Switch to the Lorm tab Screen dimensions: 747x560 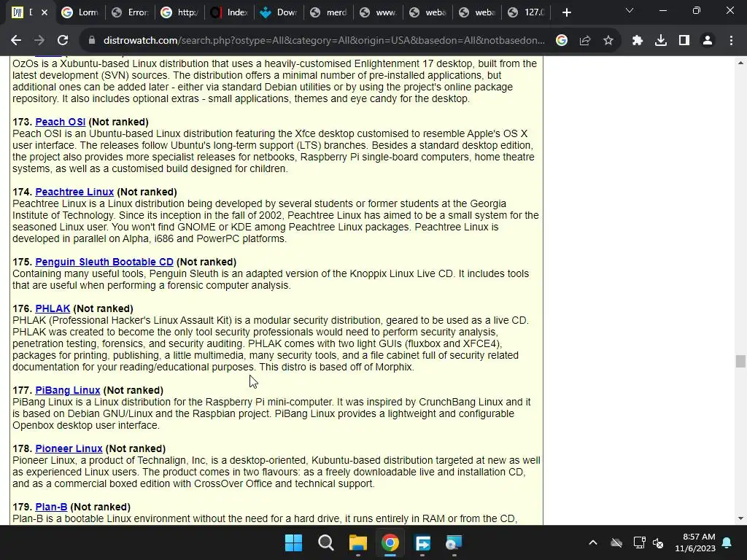click(80, 12)
